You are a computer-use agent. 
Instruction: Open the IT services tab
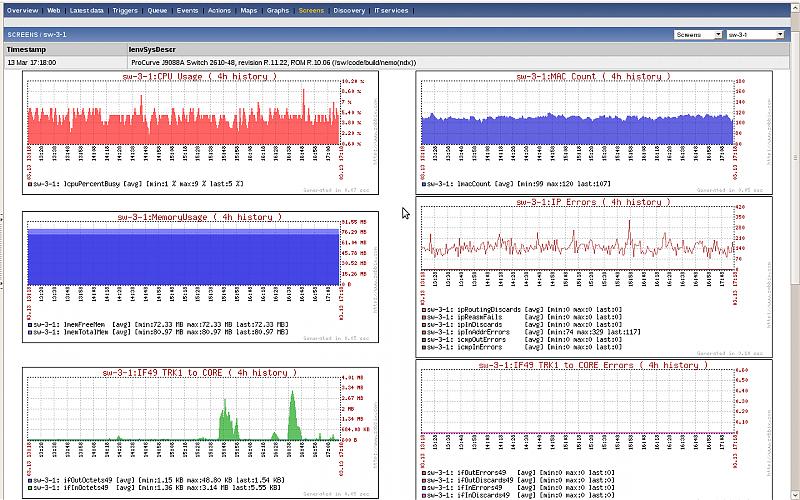[391, 9]
